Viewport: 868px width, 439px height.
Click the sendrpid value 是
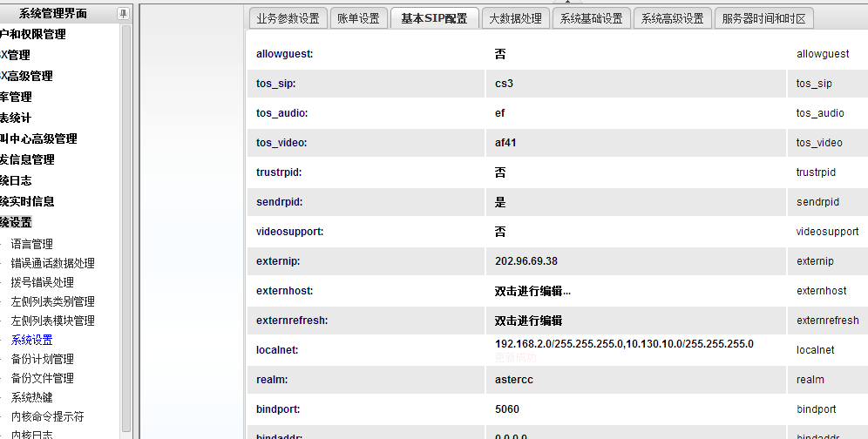(500, 202)
